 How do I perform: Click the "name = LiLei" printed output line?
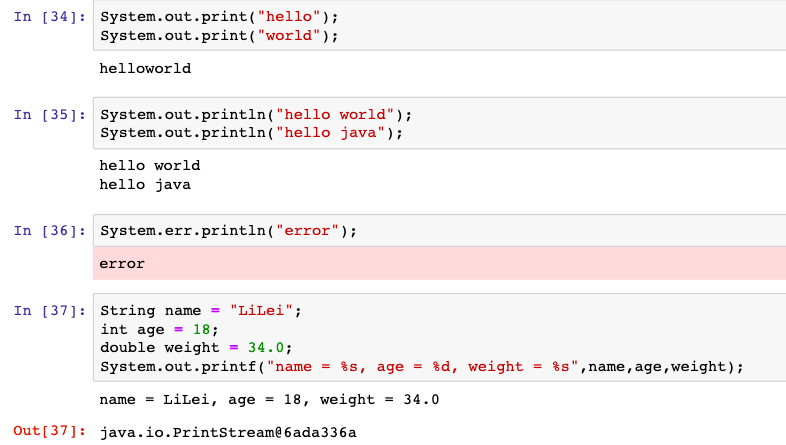pyautogui.click(x=269, y=400)
